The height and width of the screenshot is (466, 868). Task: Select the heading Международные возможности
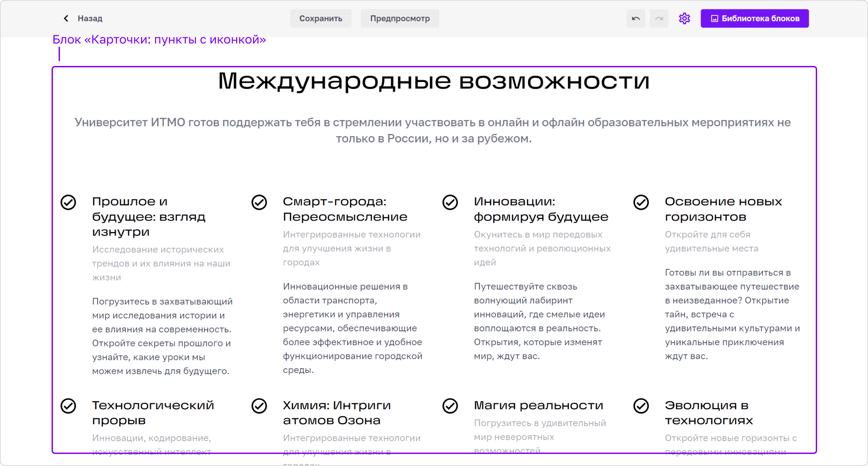coord(434,81)
